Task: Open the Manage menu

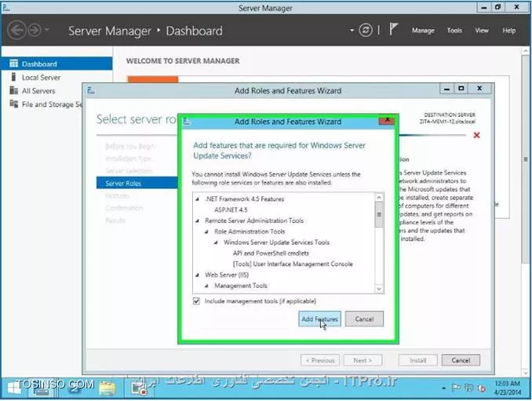Action: point(423,31)
